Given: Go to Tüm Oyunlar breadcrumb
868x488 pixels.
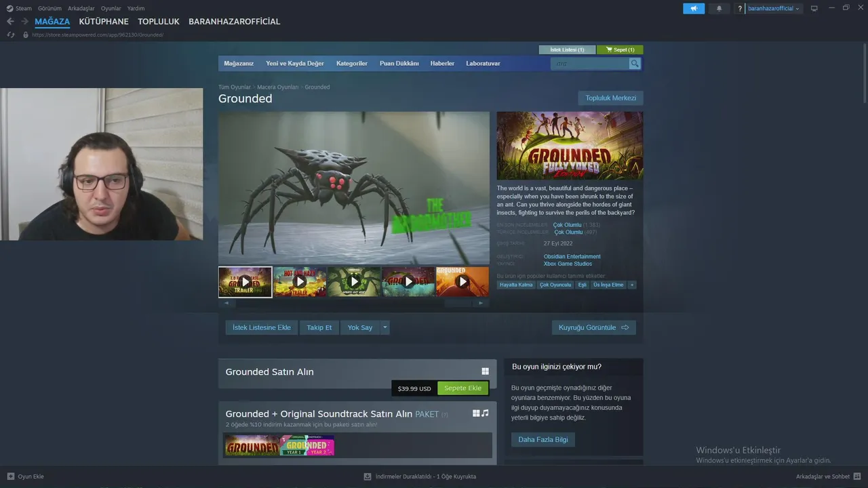Looking at the screenshot, I should pos(235,87).
